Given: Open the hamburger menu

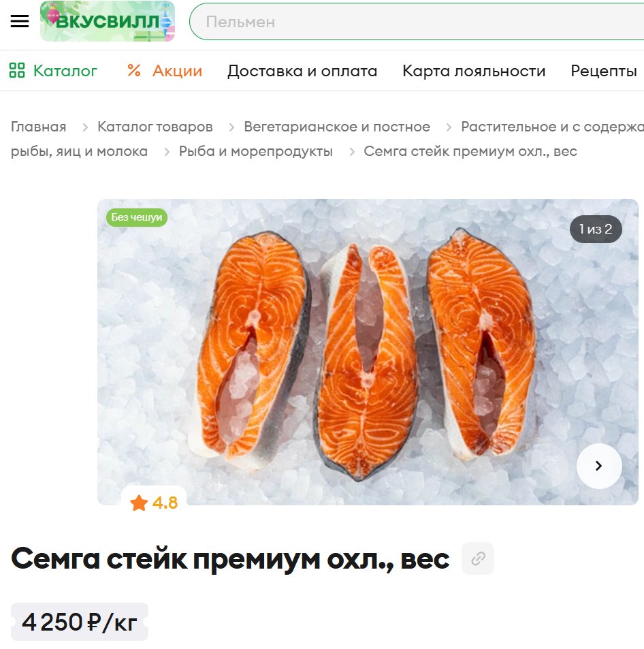Looking at the screenshot, I should [x=20, y=21].
